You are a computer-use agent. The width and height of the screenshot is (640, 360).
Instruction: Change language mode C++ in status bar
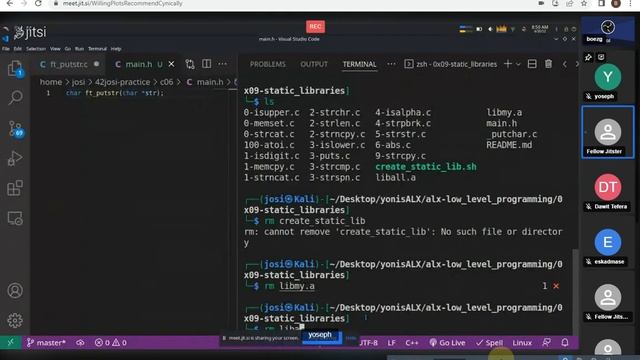point(411,342)
